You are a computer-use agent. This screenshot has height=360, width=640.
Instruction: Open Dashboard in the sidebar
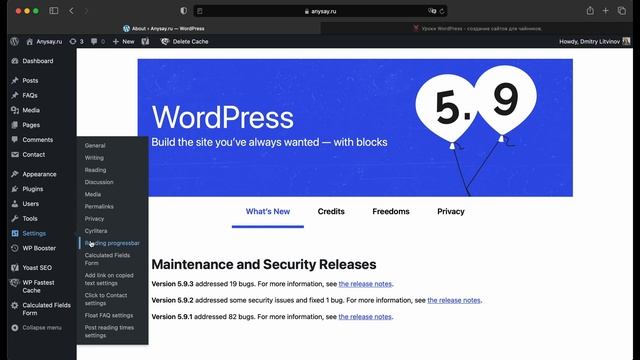(38, 61)
